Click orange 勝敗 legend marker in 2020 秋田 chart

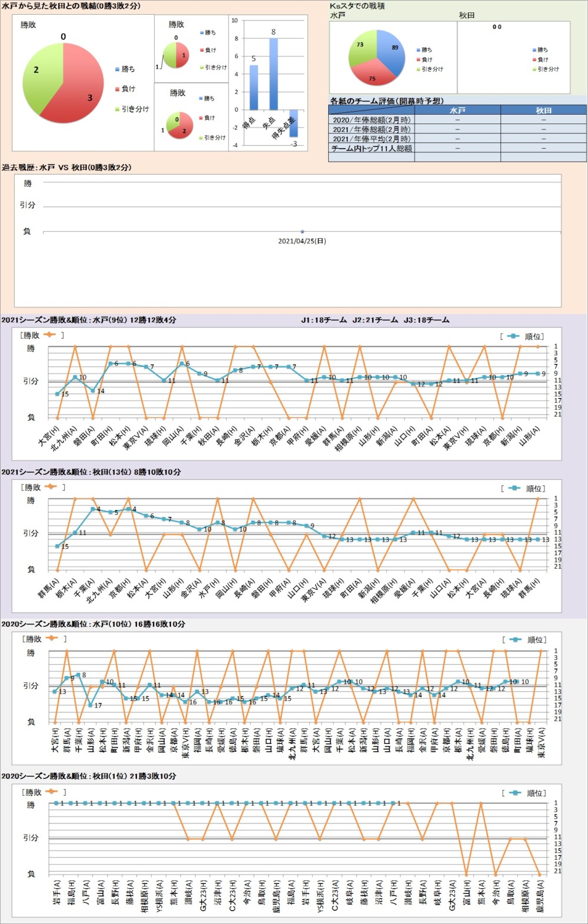(x=51, y=792)
